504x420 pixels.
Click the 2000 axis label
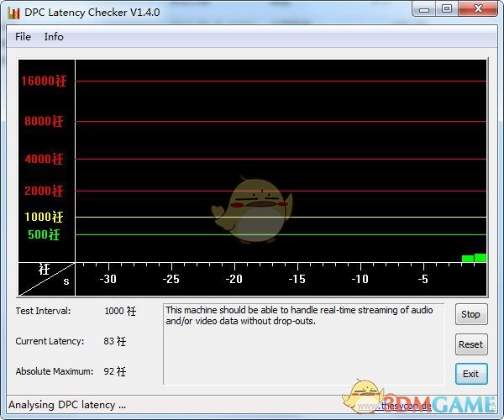point(44,191)
